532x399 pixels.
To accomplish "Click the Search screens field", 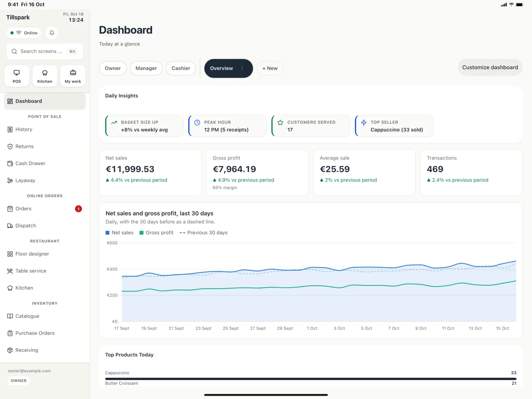I will coord(45,52).
